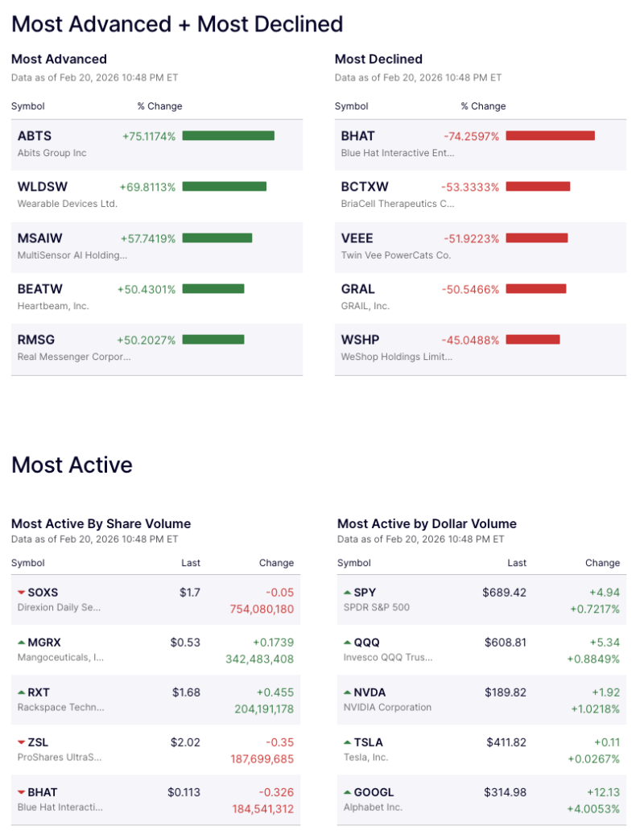Click the % Change column header under Most Advanced

tap(159, 106)
